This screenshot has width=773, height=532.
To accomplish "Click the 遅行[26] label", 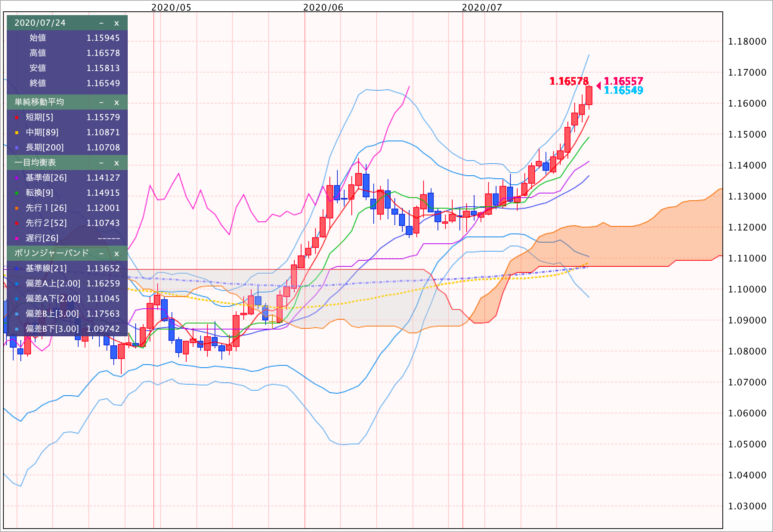I will coord(42,238).
